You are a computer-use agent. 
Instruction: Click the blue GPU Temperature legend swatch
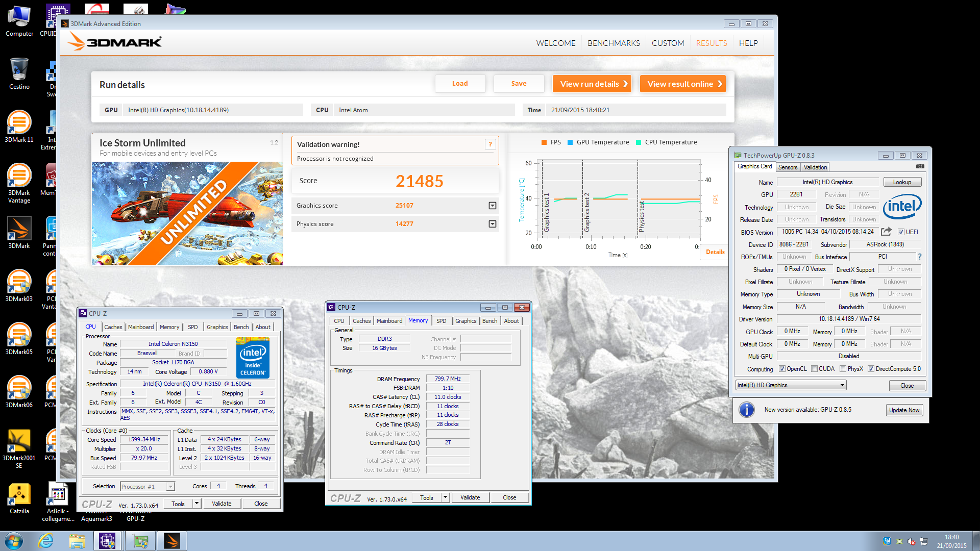coord(570,142)
